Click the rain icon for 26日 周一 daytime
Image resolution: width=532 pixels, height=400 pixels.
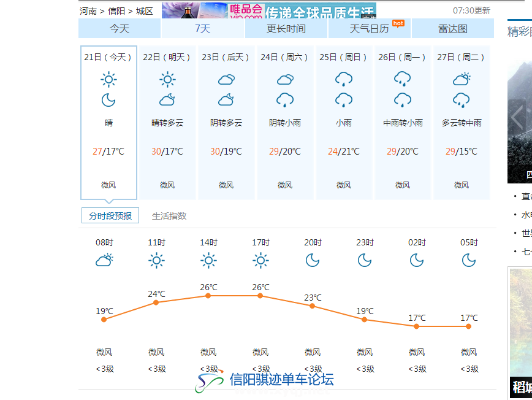point(403,79)
